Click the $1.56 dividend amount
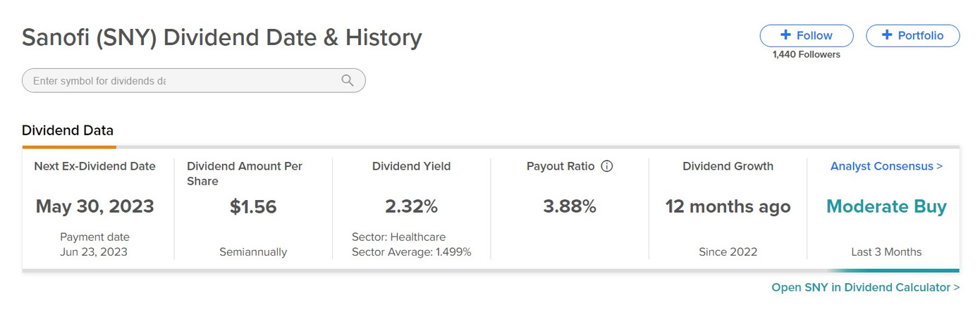980x312 pixels. 253,206
